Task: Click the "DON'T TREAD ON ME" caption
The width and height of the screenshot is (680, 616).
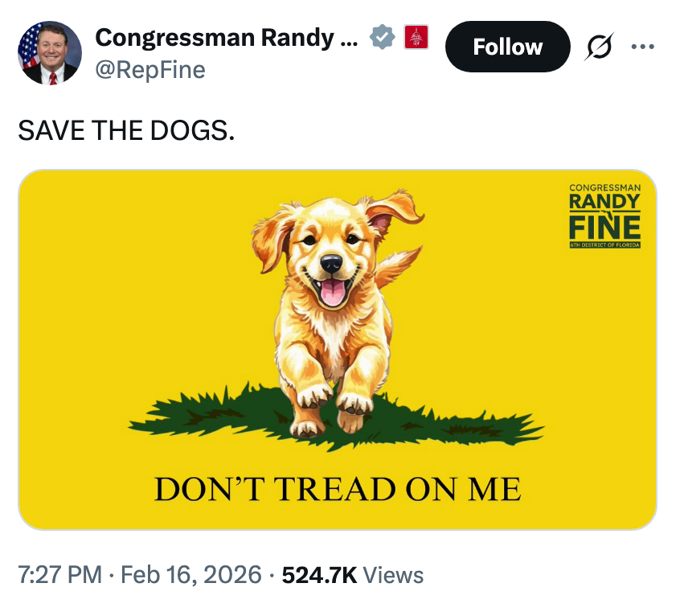Action: coord(338,488)
